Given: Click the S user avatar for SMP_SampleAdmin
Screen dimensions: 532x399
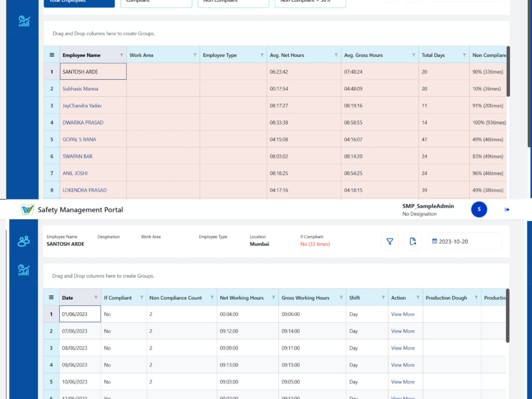Looking at the screenshot, I should coord(479,209).
